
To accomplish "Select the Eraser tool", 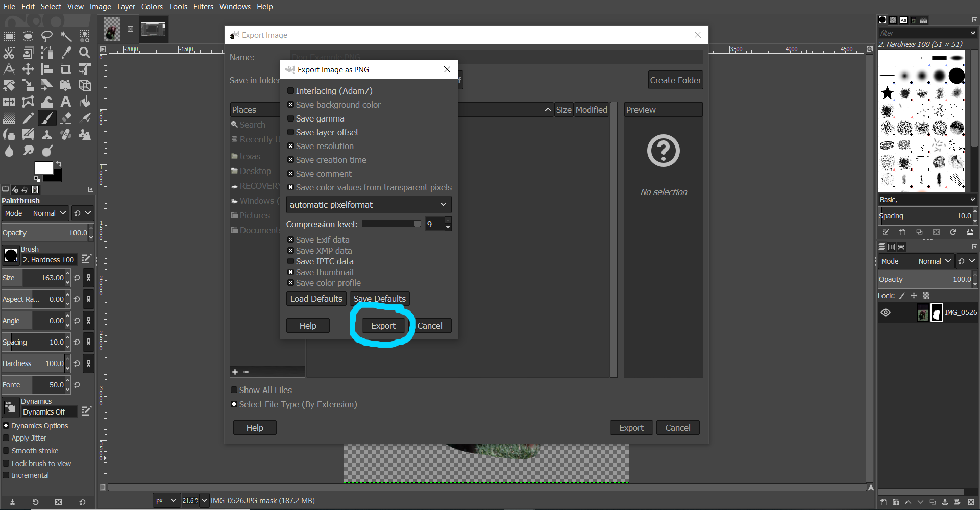I will pos(66,118).
